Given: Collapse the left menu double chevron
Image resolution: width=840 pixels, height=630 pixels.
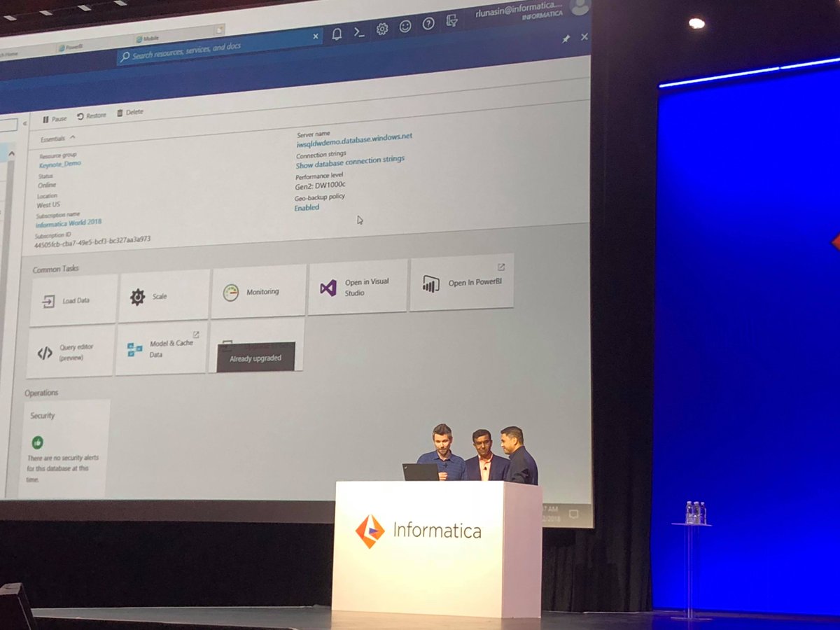Looking at the screenshot, I should (x=25, y=123).
